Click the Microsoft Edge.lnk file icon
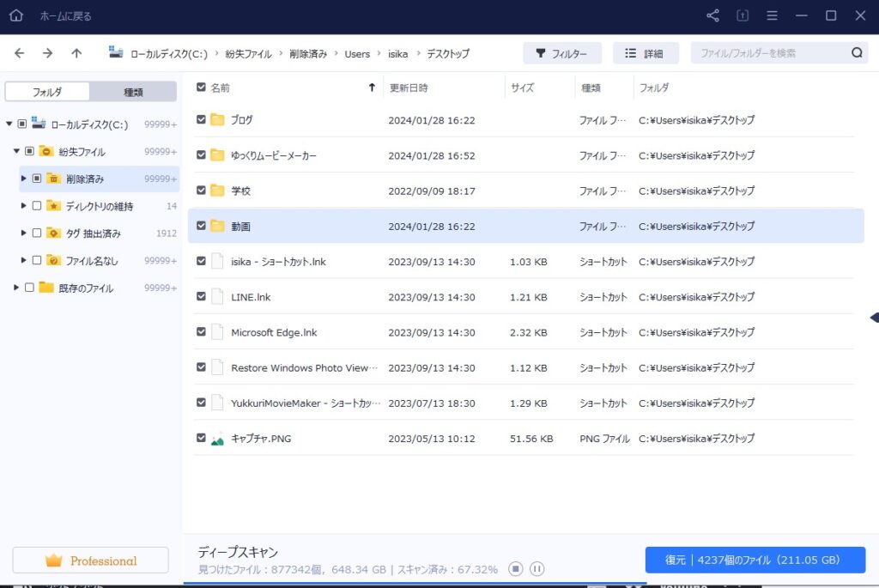The height and width of the screenshot is (588, 879). pos(217,332)
